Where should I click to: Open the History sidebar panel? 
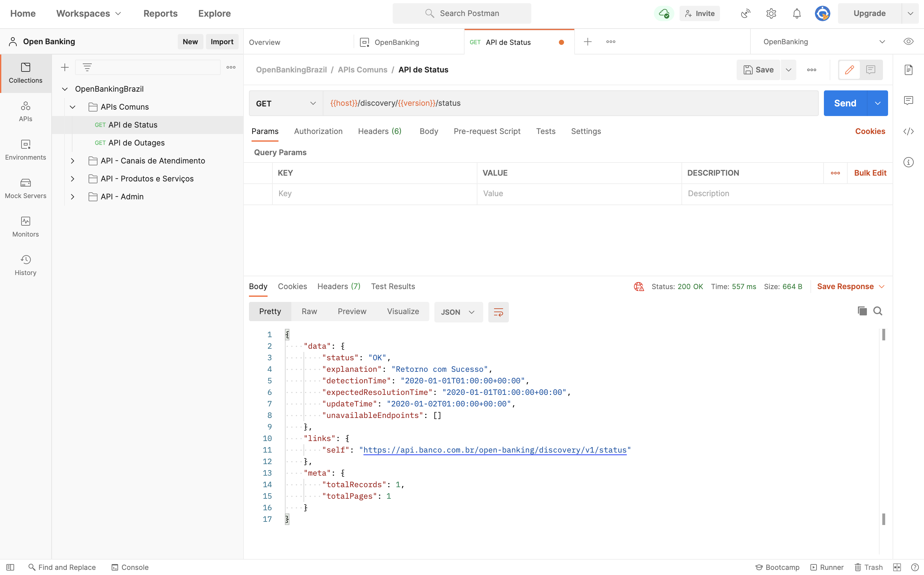tap(25, 265)
